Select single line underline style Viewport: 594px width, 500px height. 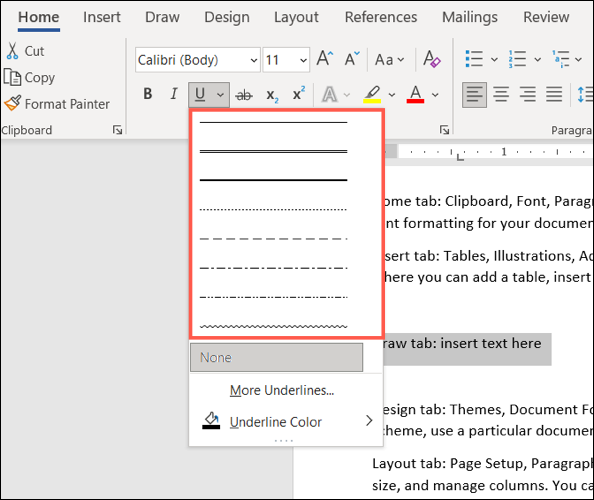pos(274,122)
